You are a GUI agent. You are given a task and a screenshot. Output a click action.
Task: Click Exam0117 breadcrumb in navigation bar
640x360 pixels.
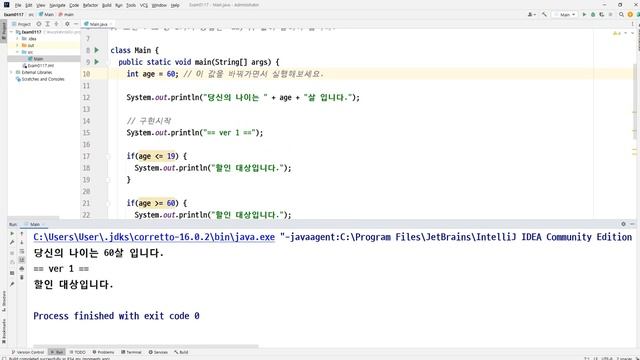click(x=14, y=14)
